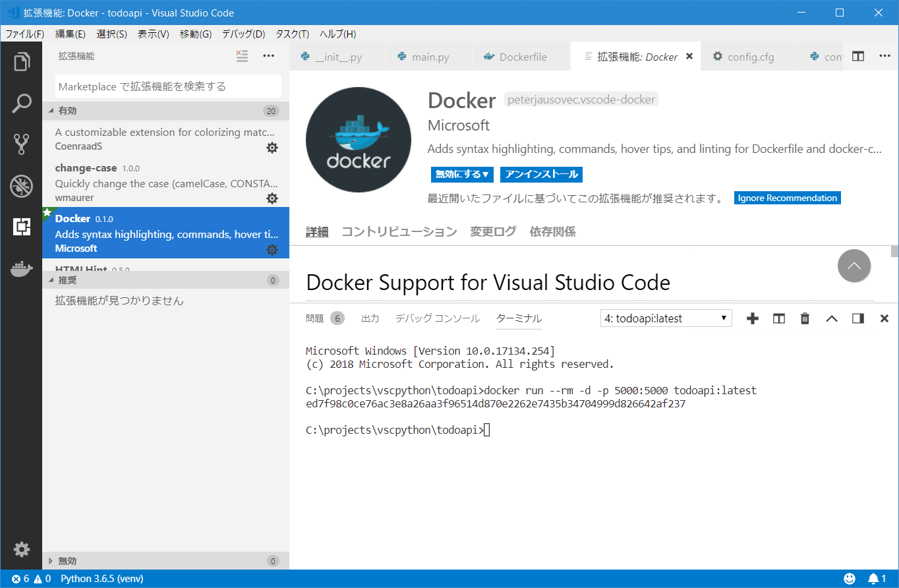899x588 pixels.
Task: Uninstall the Docker extension via アンインストール
Action: tap(540, 174)
